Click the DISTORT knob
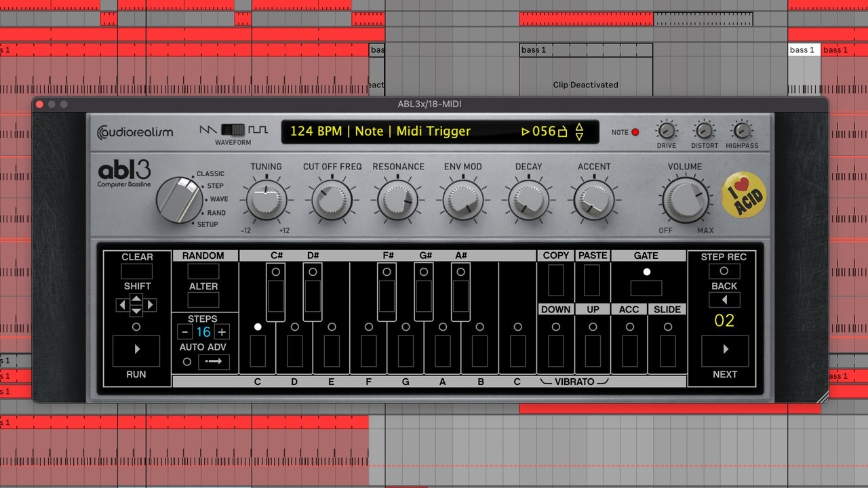Viewport: 868px width, 488px height. [705, 130]
